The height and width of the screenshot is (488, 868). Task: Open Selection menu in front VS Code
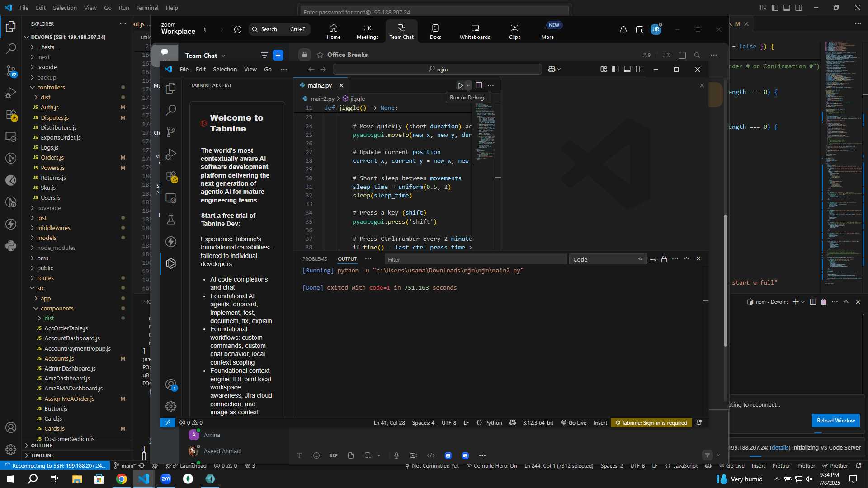point(225,69)
